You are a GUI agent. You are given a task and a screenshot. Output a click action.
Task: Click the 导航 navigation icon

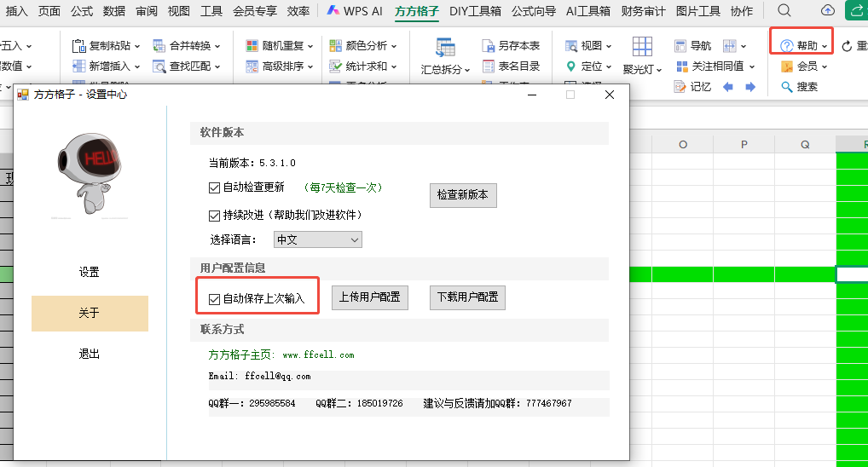pyautogui.click(x=681, y=46)
